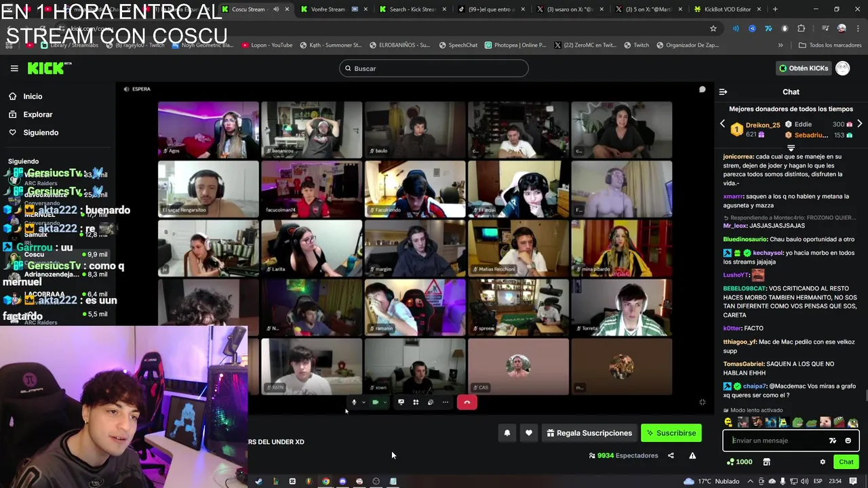Switch to Coscu Stream browser tab
Viewport: 868px width, 488px height.
[256, 9]
